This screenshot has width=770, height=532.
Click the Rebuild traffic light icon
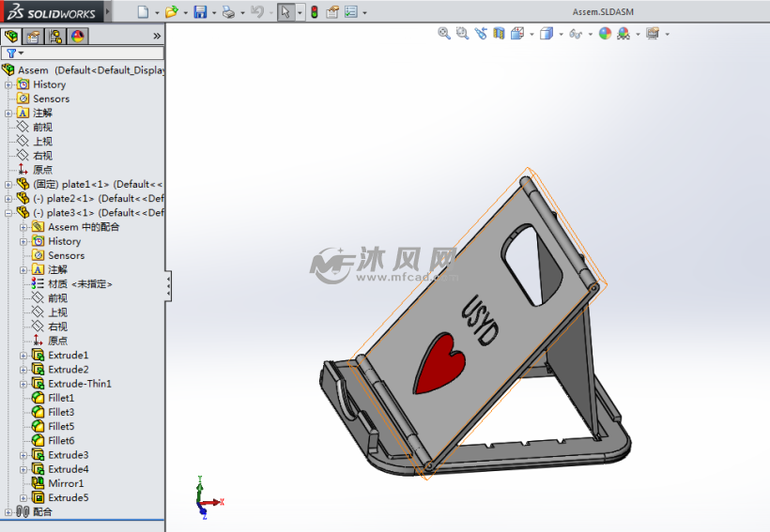[x=315, y=12]
